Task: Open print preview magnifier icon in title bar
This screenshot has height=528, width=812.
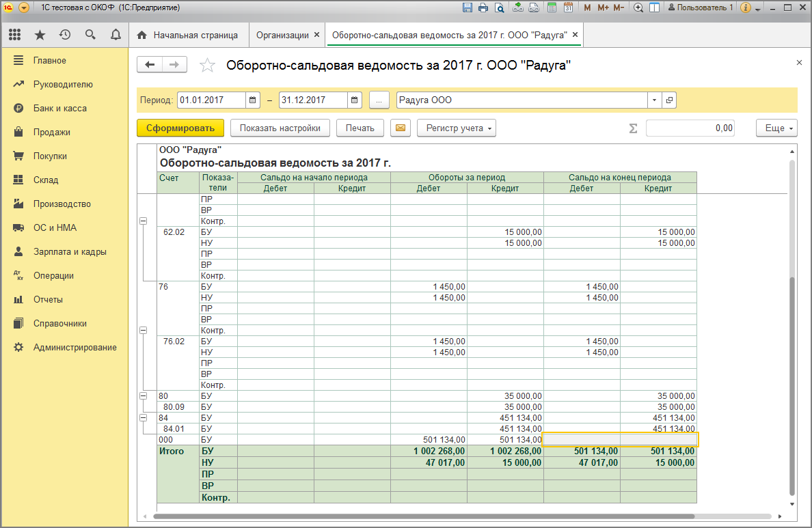Action: [x=499, y=8]
